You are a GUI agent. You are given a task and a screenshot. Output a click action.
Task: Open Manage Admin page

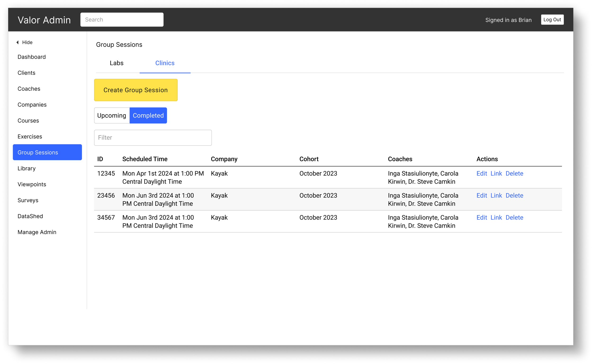37,232
